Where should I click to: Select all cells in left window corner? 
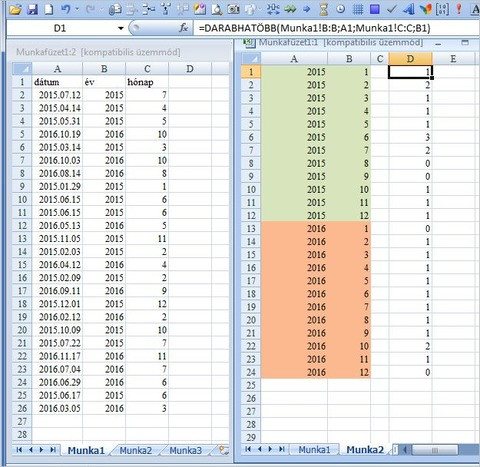22,69
